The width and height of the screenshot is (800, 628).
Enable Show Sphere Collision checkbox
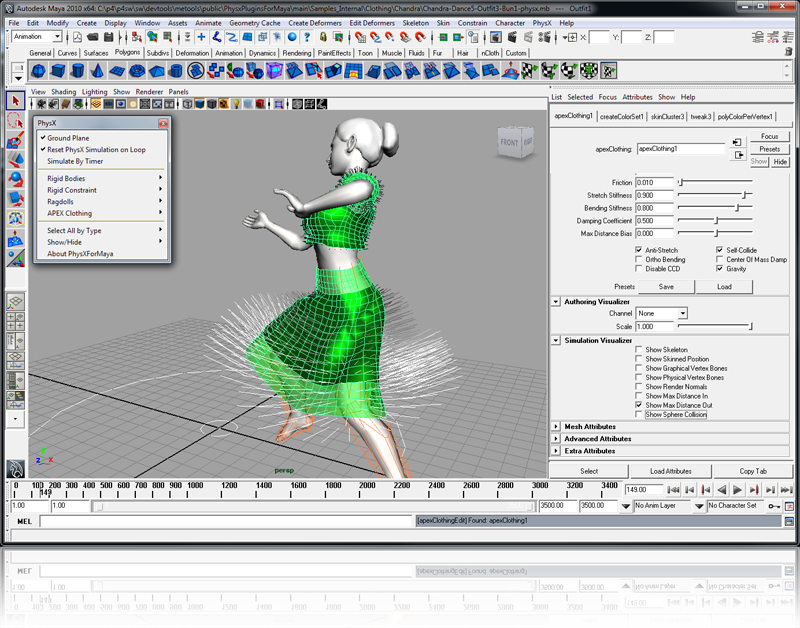(639, 414)
